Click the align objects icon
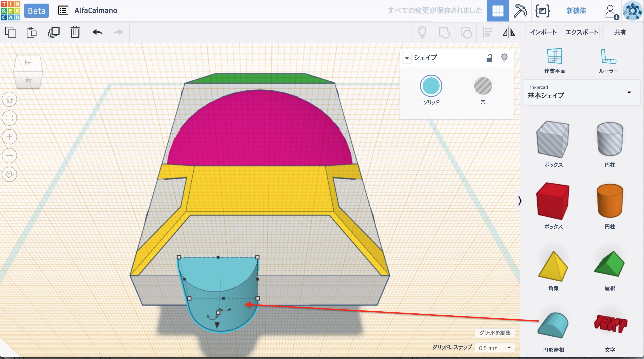 pos(487,32)
